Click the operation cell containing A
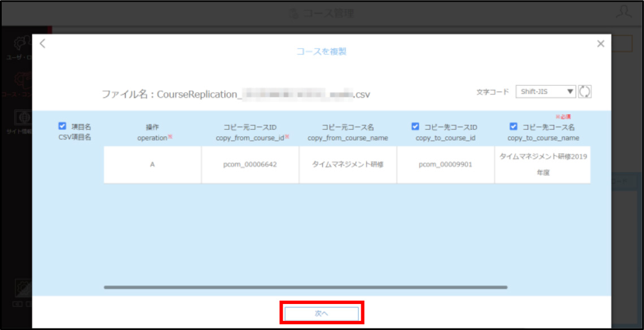Image resolution: width=644 pixels, height=330 pixels. [152, 164]
